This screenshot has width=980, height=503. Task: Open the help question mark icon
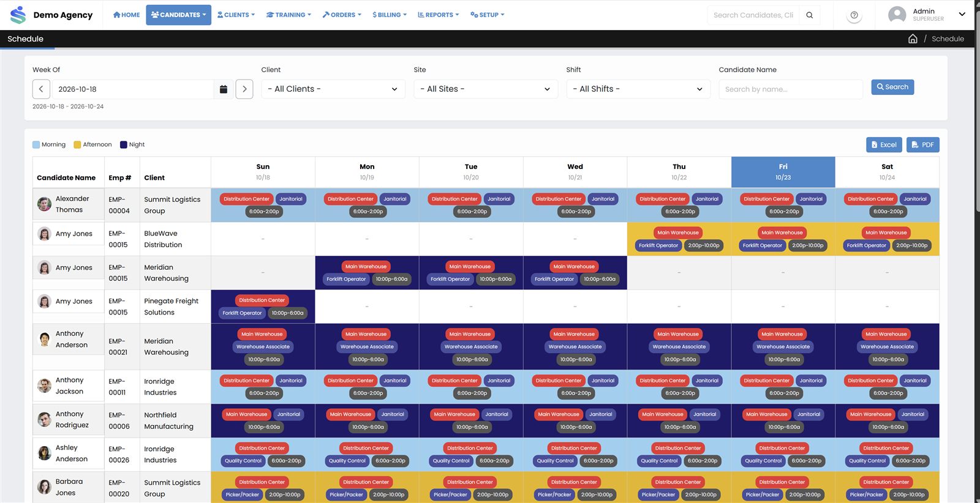pos(854,15)
